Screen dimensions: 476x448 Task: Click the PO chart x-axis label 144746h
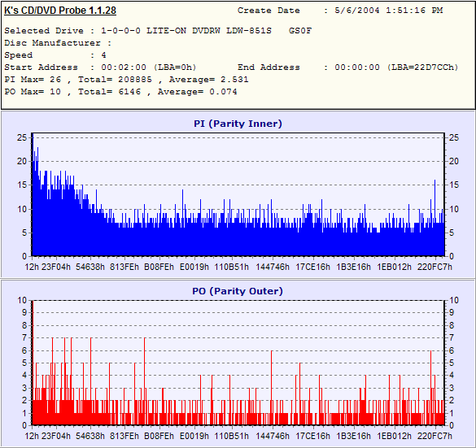pyautogui.click(x=273, y=436)
